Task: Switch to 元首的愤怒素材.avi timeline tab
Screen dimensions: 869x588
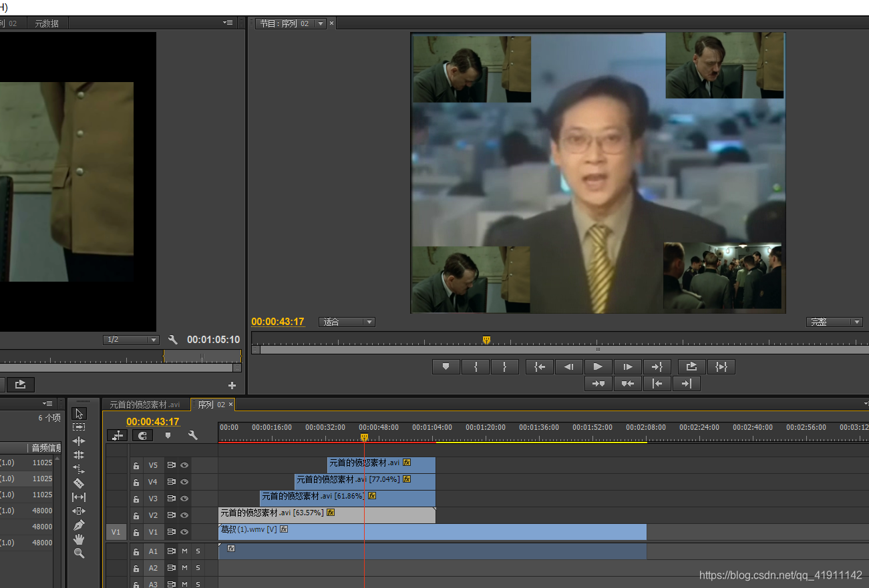Action: 145,404
